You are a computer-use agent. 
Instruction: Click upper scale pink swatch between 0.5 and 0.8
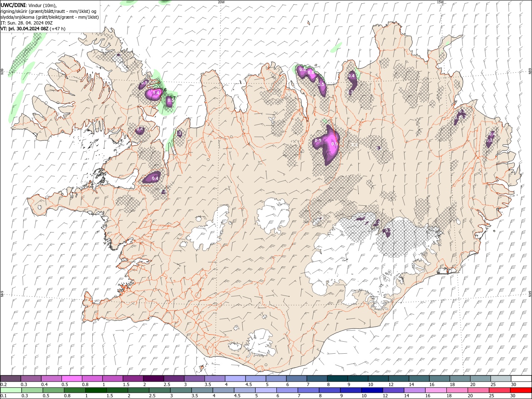71,379
